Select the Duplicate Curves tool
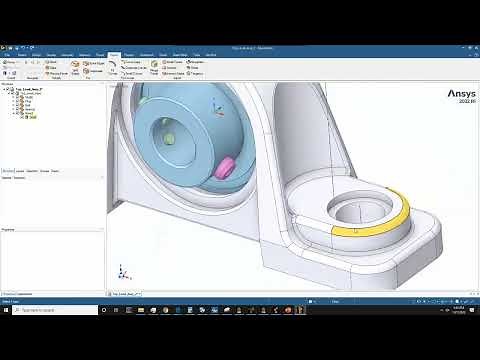This screenshot has width=480, height=360. [134, 68]
